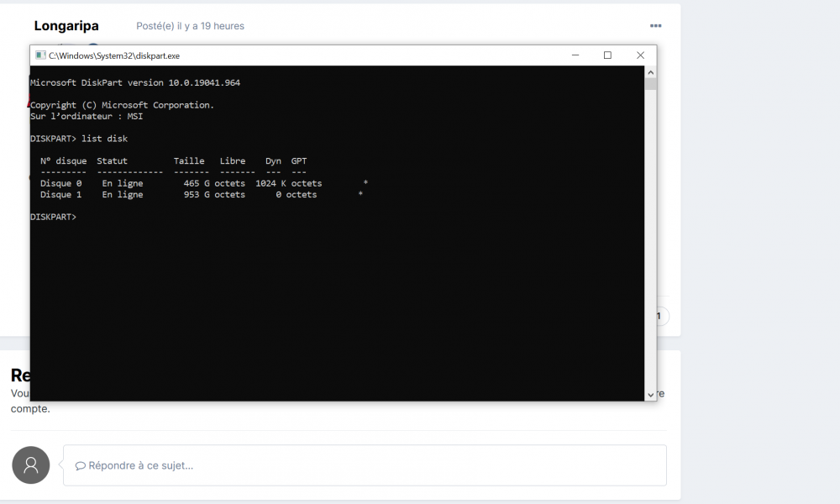Image resolution: width=840 pixels, height=504 pixels.
Task: Open Longaripa's profile link
Action: [x=66, y=26]
